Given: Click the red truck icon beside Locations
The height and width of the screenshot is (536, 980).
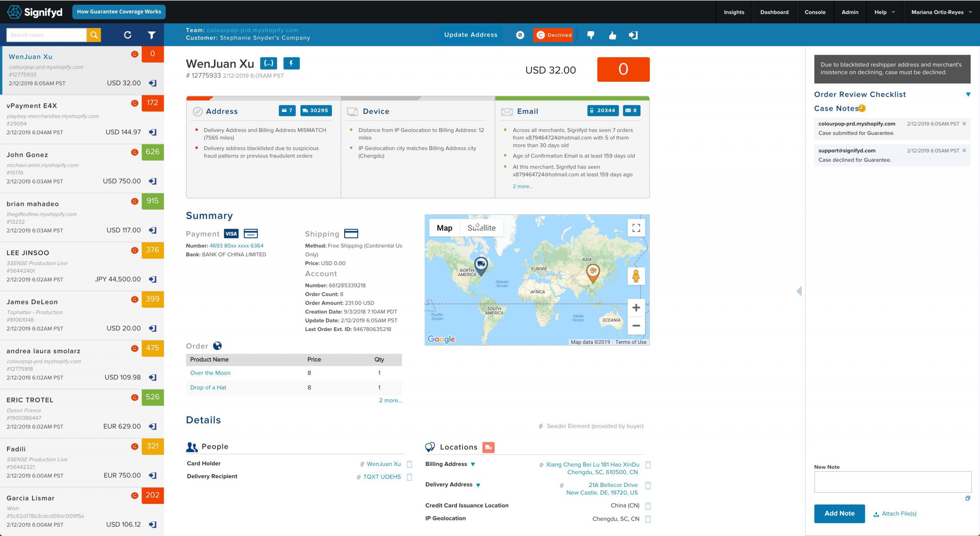Looking at the screenshot, I should 488,447.
